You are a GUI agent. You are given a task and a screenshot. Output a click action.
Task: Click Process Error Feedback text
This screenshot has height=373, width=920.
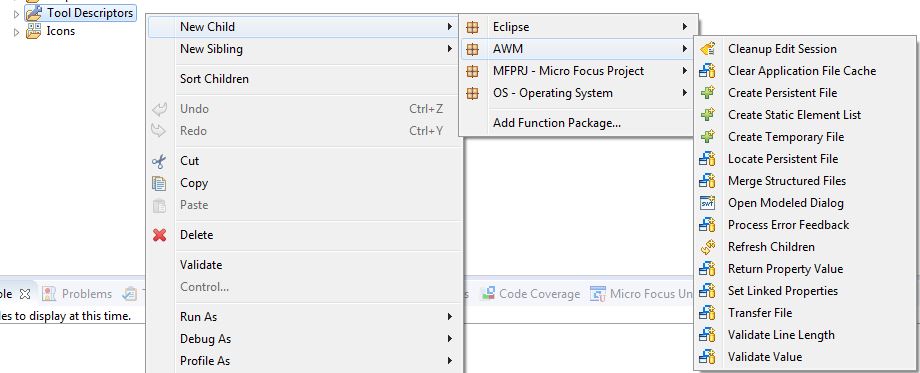pos(788,225)
